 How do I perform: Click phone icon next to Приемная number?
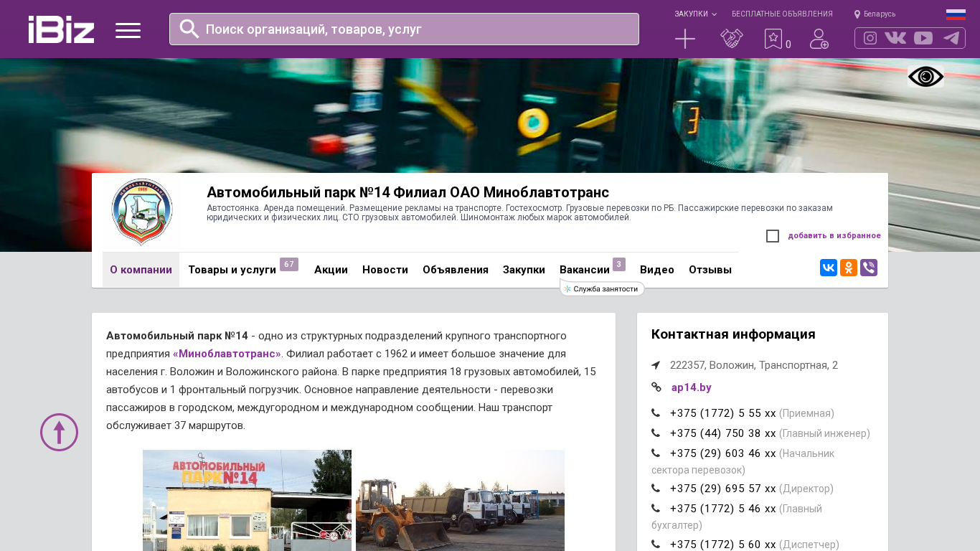click(x=656, y=413)
